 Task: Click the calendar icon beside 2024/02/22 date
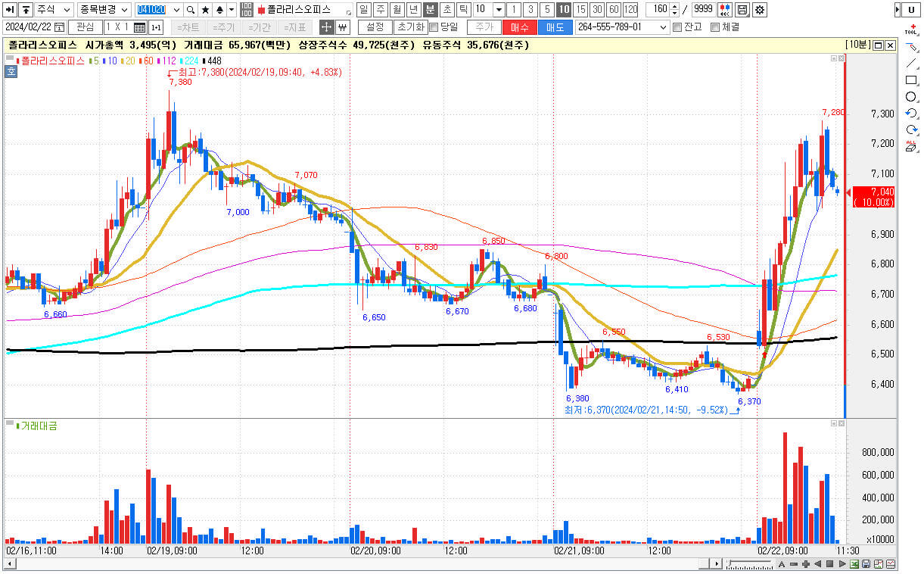coord(60,27)
